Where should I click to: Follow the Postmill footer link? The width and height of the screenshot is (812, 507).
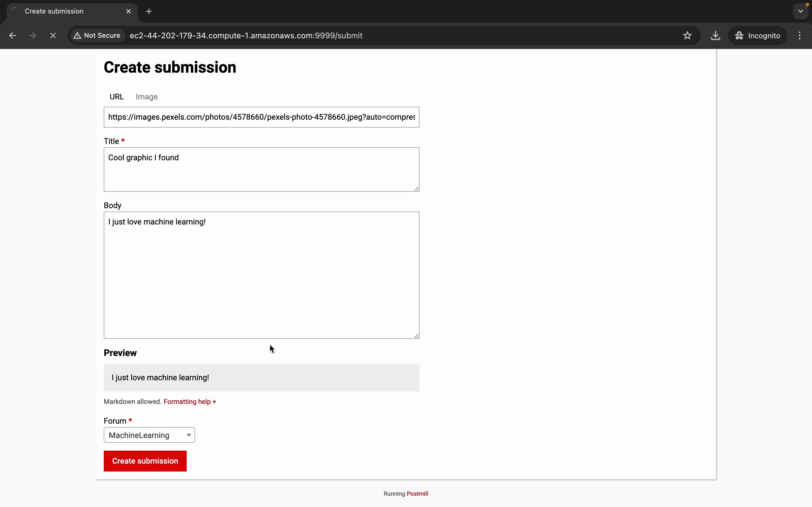417,493
